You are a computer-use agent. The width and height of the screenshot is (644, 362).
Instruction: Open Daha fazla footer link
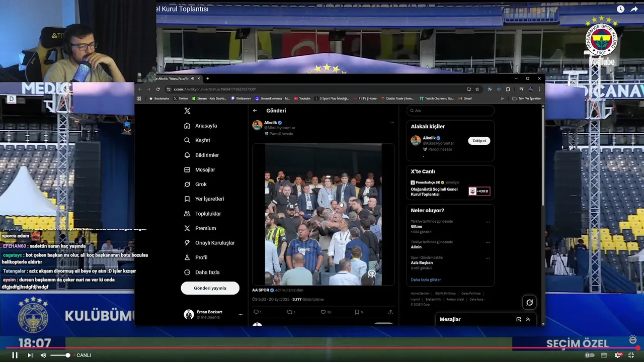click(477, 299)
